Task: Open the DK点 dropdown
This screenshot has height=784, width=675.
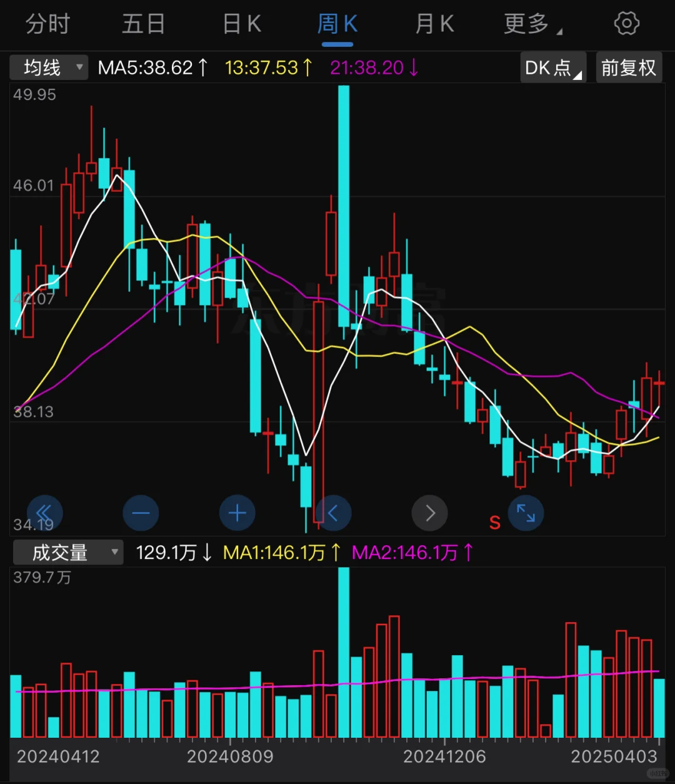Action: (553, 68)
